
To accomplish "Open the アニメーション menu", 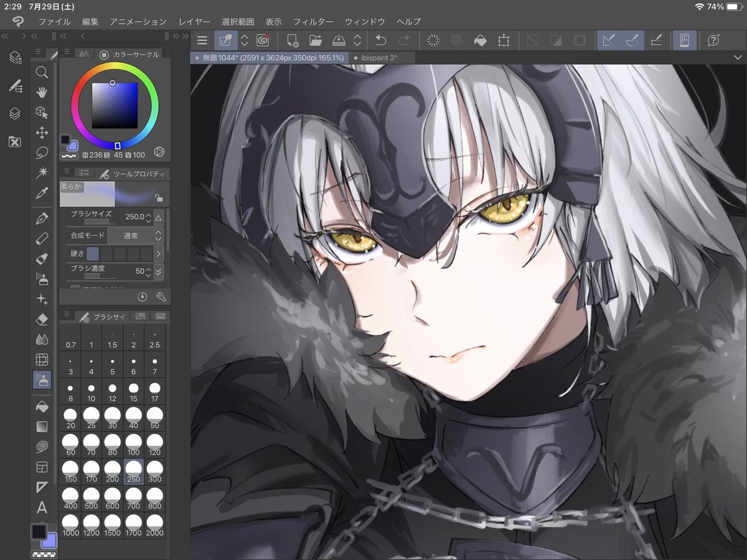I will point(138,22).
